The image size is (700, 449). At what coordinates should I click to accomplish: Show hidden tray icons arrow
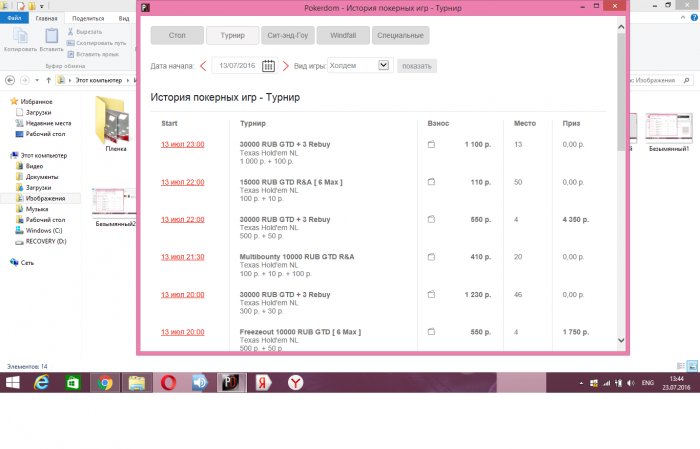581,383
